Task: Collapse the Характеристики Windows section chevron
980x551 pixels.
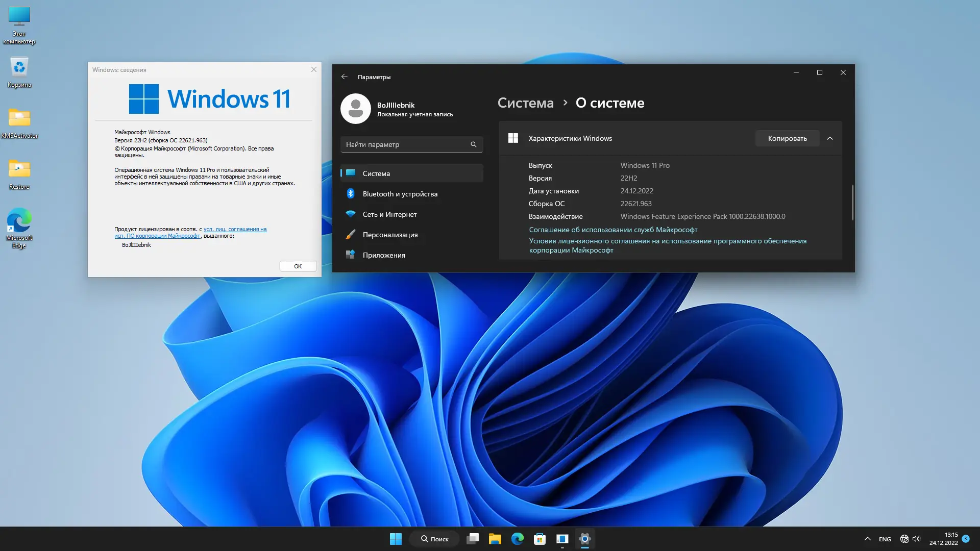Action: click(830, 138)
